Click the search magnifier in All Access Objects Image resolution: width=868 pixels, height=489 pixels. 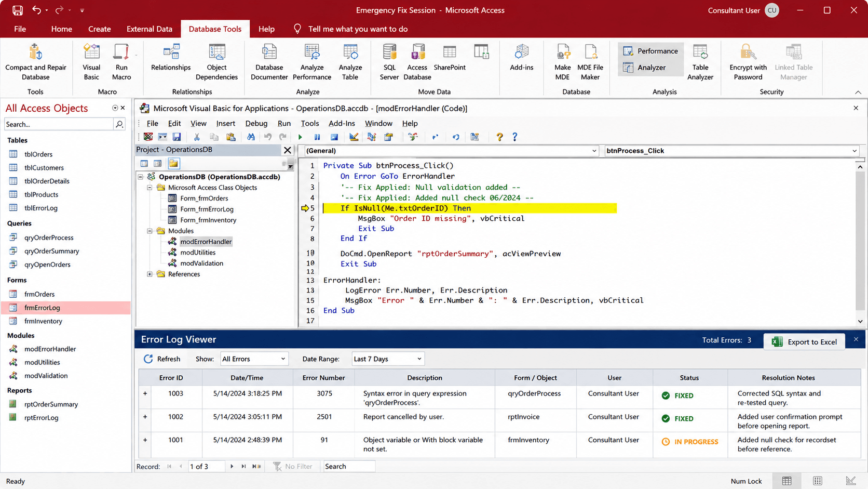(x=119, y=124)
